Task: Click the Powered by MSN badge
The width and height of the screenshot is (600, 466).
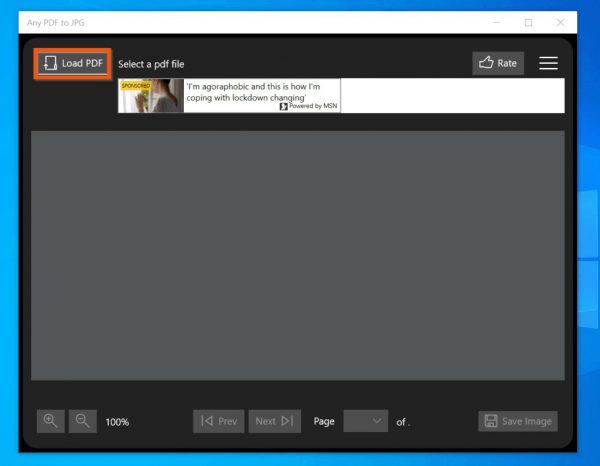Action: [309, 106]
